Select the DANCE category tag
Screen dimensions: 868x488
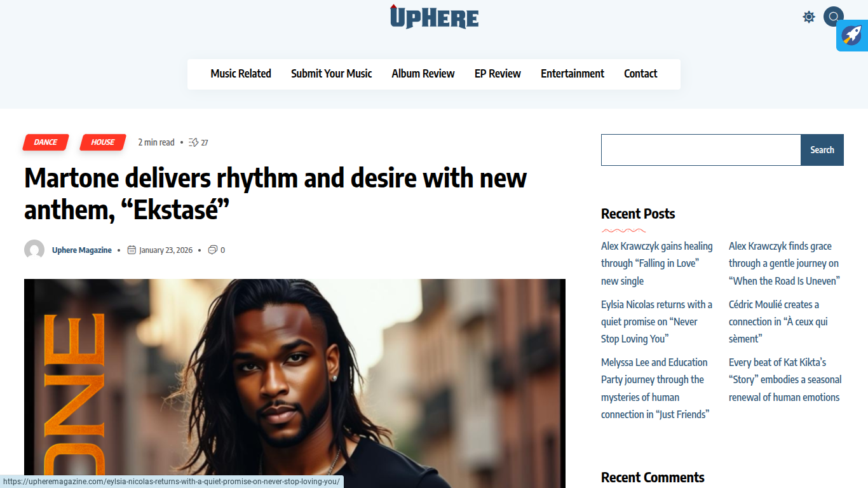46,142
